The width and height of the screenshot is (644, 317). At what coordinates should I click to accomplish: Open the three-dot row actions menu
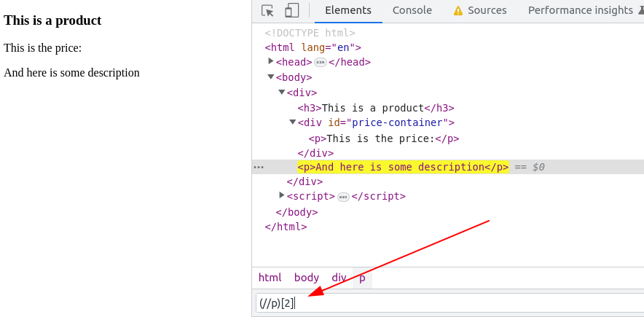259,167
